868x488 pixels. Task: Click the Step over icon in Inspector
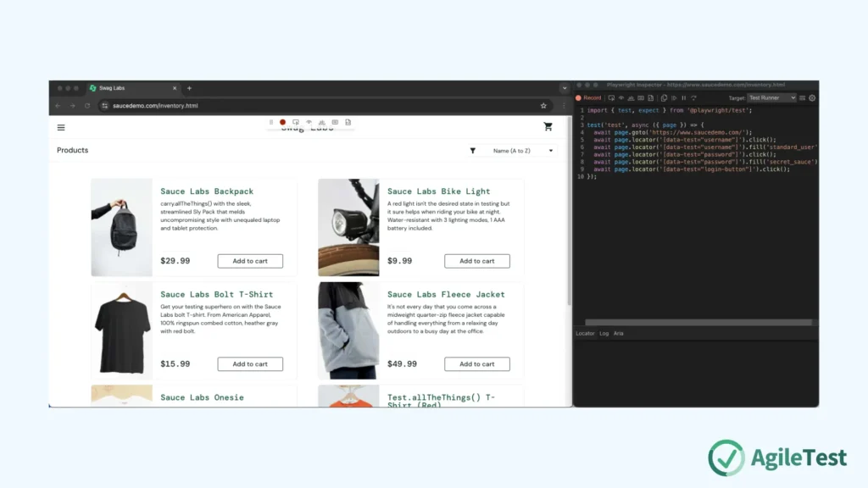[693, 98]
